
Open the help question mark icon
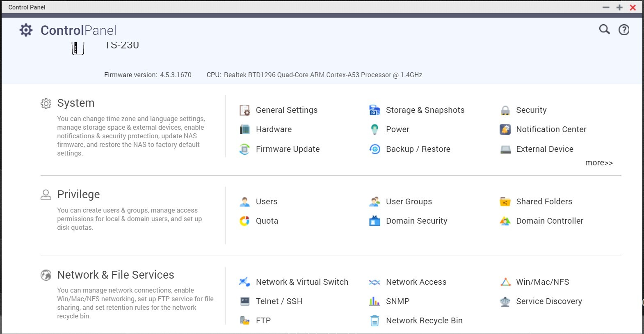click(x=624, y=30)
